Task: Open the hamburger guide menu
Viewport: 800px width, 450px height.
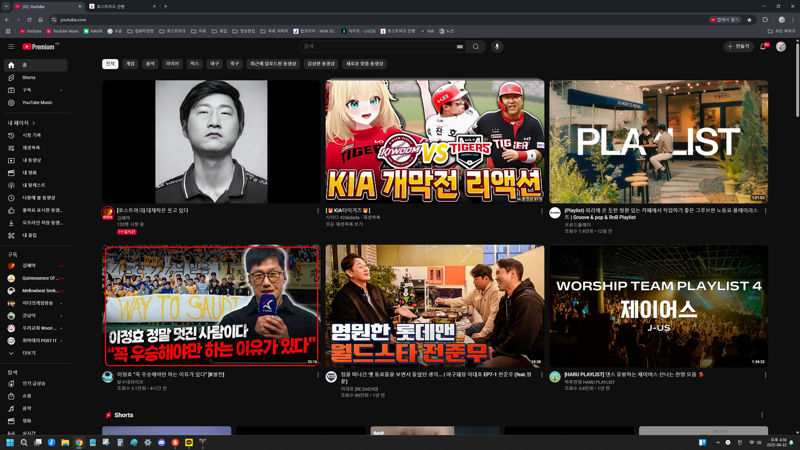Action: tap(11, 46)
